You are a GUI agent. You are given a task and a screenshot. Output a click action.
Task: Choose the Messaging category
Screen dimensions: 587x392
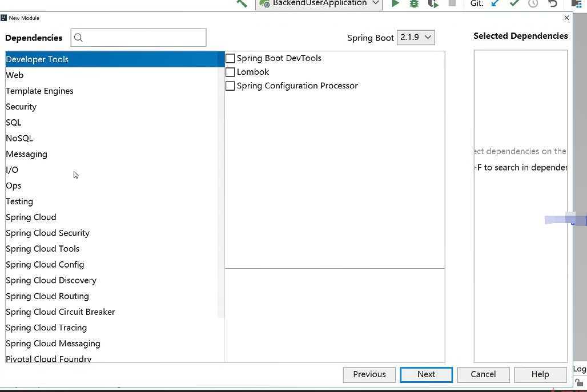(111, 154)
